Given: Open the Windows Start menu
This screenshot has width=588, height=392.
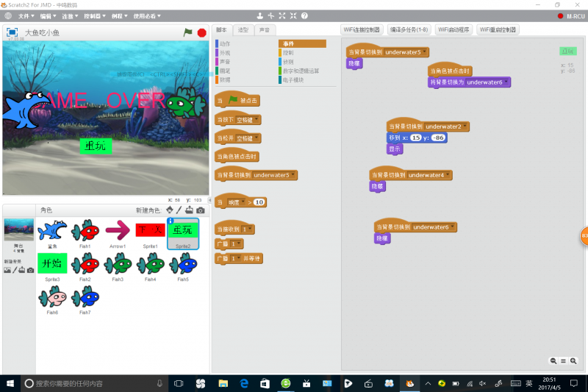Looking at the screenshot, I should point(10,383).
